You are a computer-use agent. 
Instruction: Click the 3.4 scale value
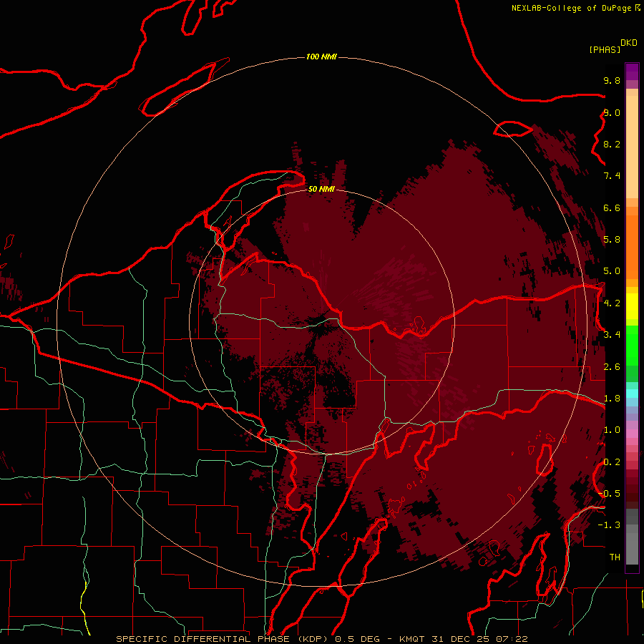coord(612,335)
